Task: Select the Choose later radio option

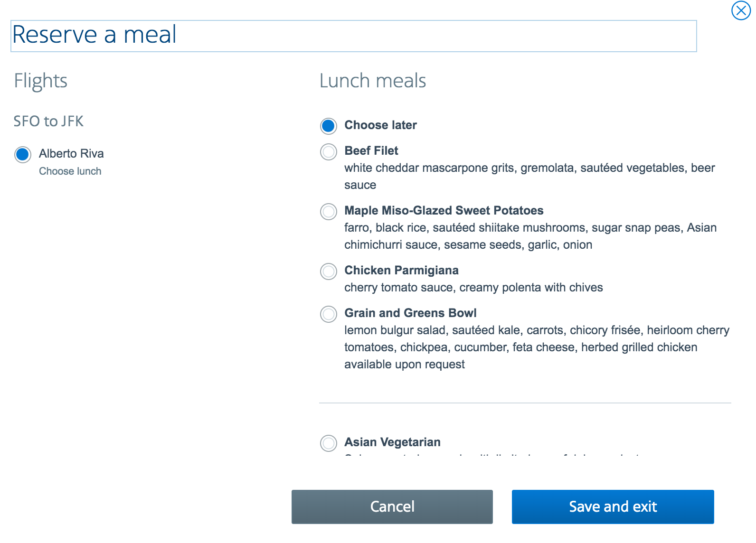Action: 329,126
